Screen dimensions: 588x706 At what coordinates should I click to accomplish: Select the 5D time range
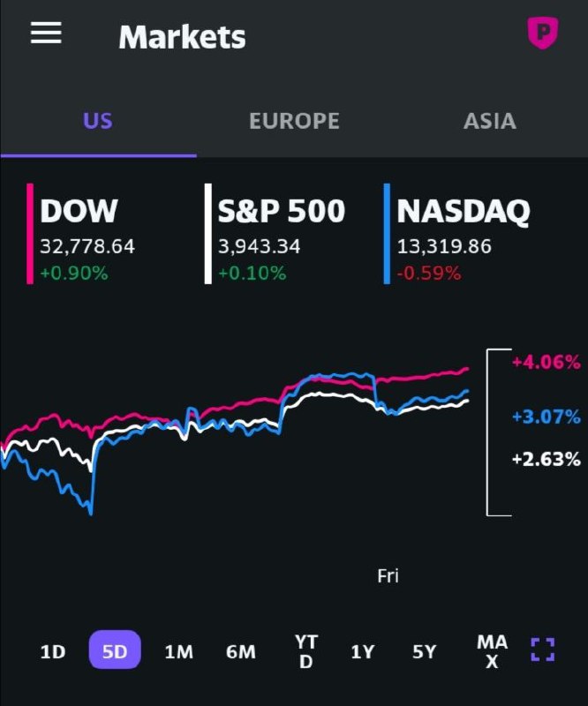(115, 652)
